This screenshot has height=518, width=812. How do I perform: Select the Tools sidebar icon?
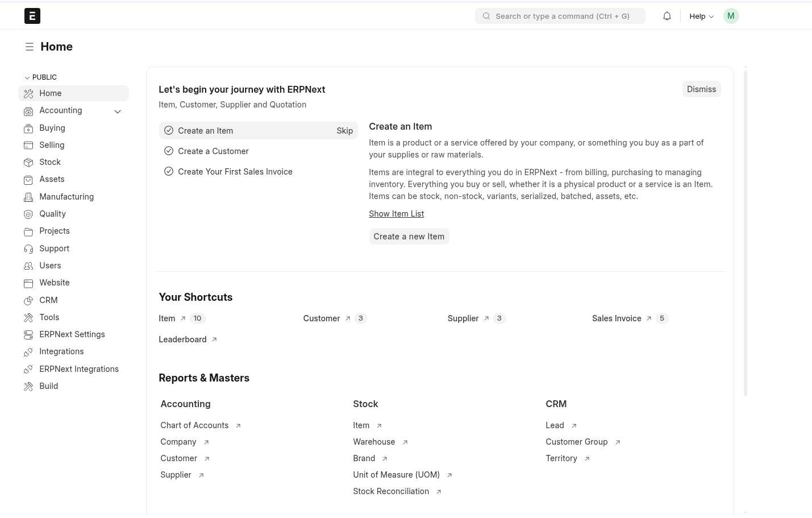click(x=28, y=317)
